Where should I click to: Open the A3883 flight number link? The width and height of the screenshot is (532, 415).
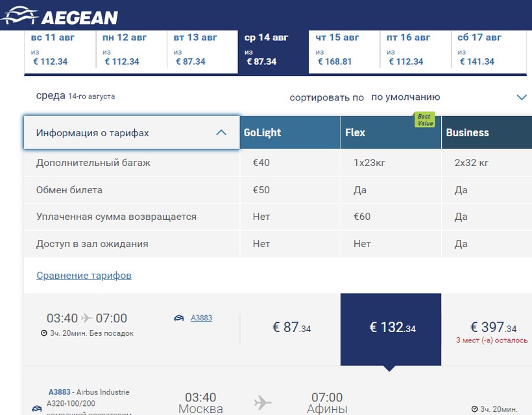(201, 318)
